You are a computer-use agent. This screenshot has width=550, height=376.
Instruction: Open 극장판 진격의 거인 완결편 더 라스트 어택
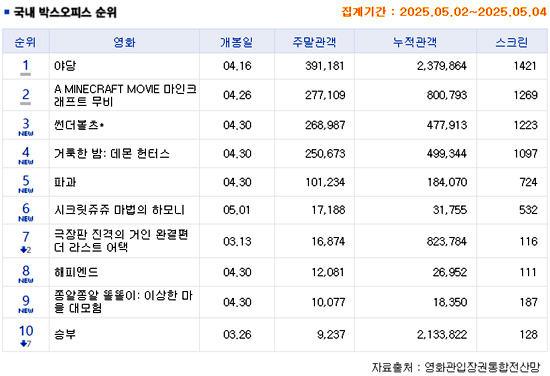tap(121, 241)
